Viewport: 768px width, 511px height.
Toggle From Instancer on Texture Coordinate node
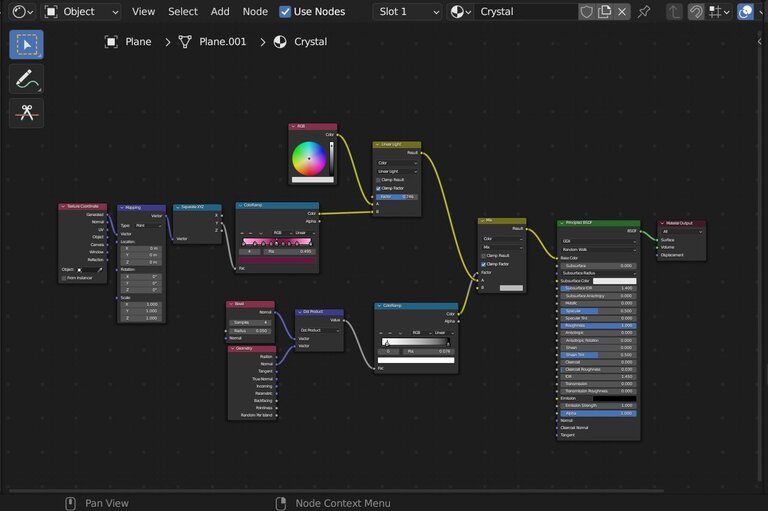(x=64, y=278)
